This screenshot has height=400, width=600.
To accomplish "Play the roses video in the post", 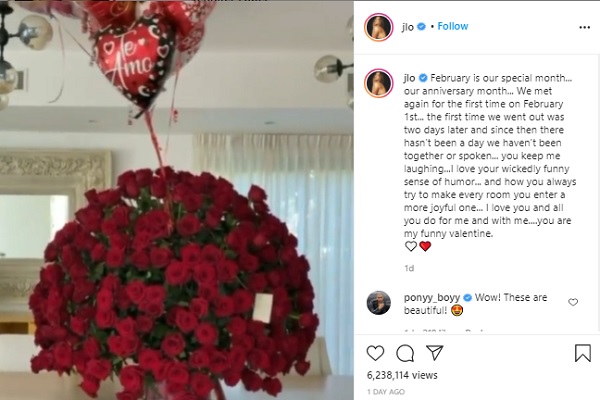I will [x=177, y=200].
